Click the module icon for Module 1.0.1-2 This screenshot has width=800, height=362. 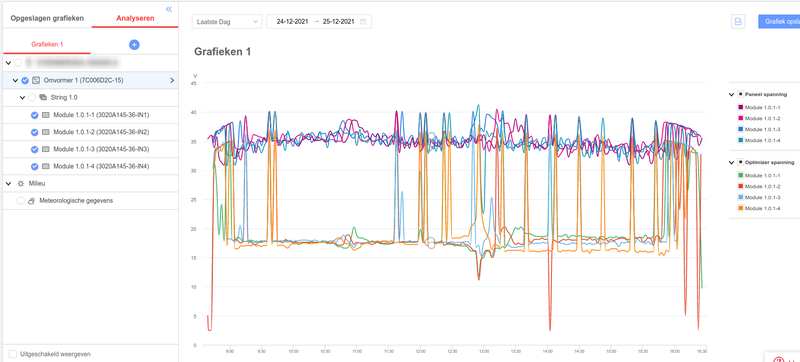tap(45, 132)
